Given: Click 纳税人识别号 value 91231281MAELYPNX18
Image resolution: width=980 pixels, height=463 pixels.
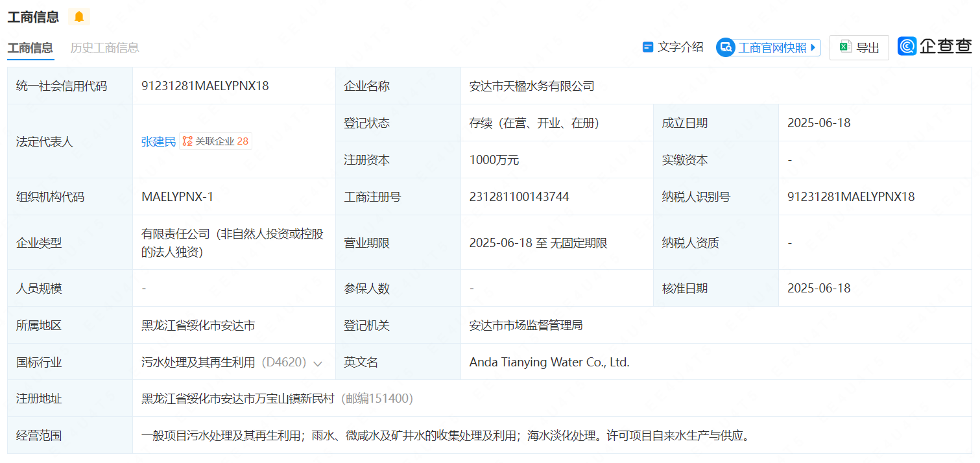Looking at the screenshot, I should click(851, 196).
